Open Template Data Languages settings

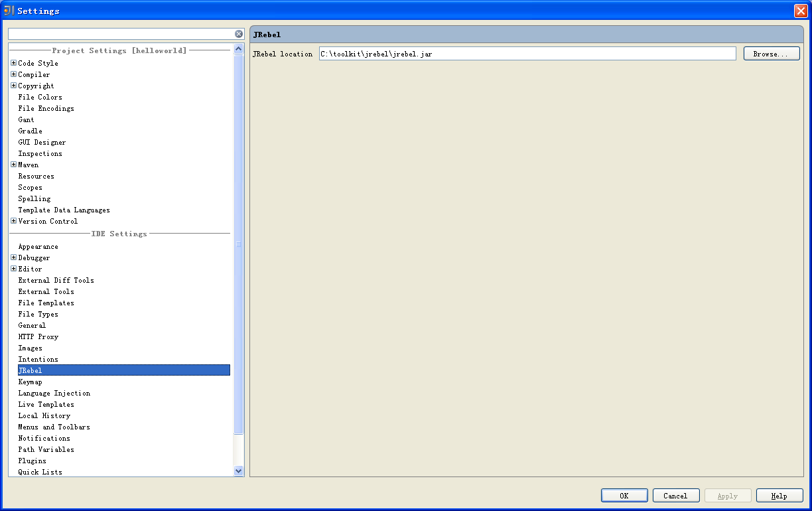point(64,210)
